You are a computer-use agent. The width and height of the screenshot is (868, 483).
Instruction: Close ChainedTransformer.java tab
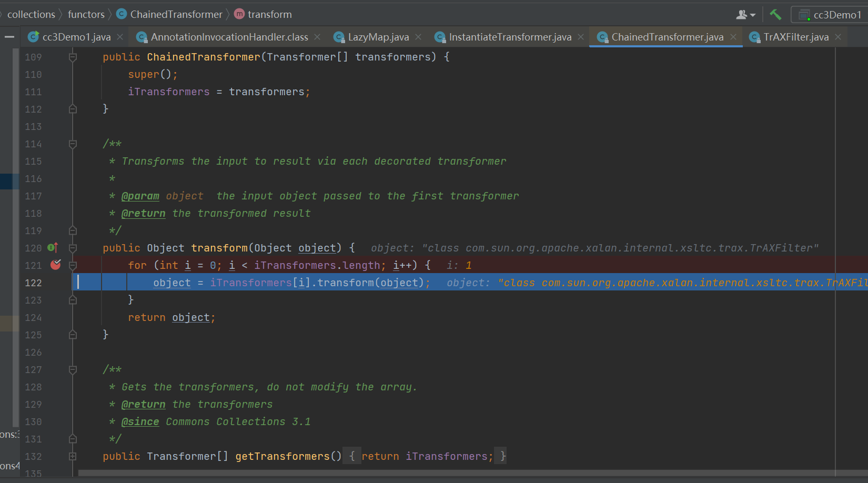[733, 37]
